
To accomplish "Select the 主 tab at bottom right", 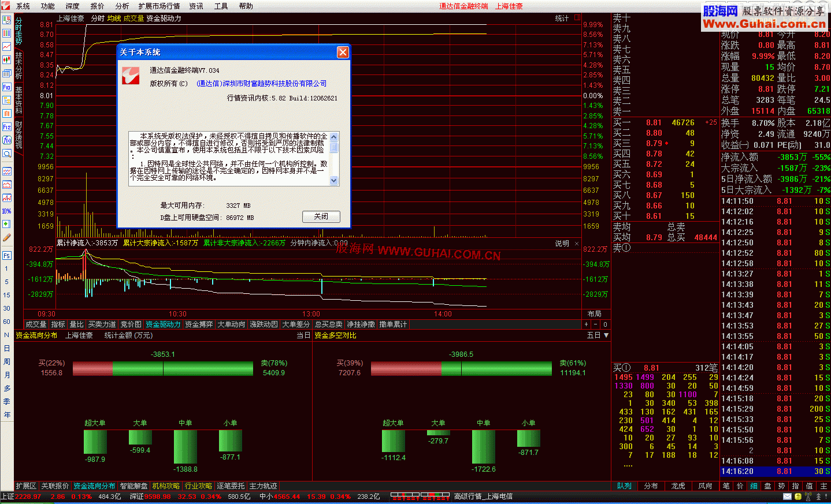I will (x=823, y=486).
